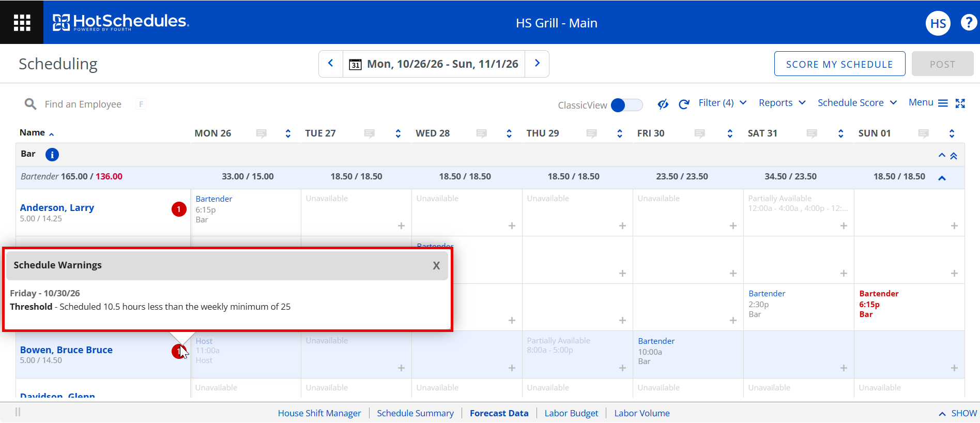Open SAT 31 day notes icon
This screenshot has height=423, width=980.
coord(812,133)
